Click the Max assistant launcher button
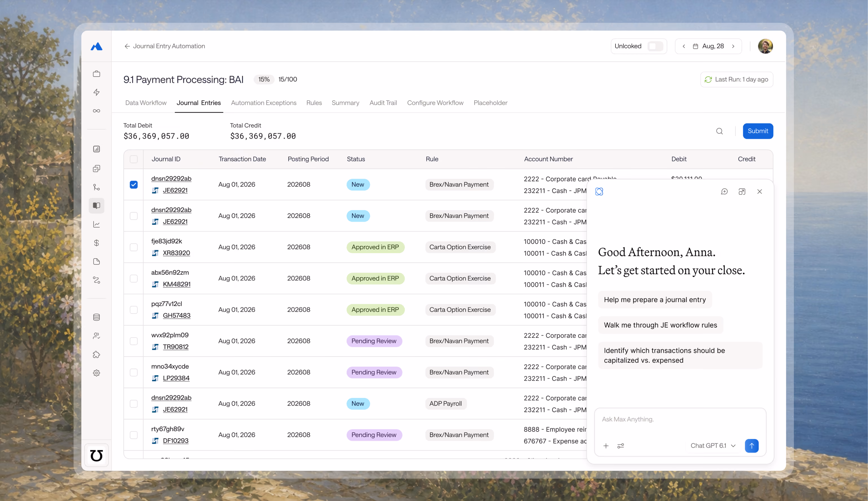The height and width of the screenshot is (501, 868). (x=96, y=455)
